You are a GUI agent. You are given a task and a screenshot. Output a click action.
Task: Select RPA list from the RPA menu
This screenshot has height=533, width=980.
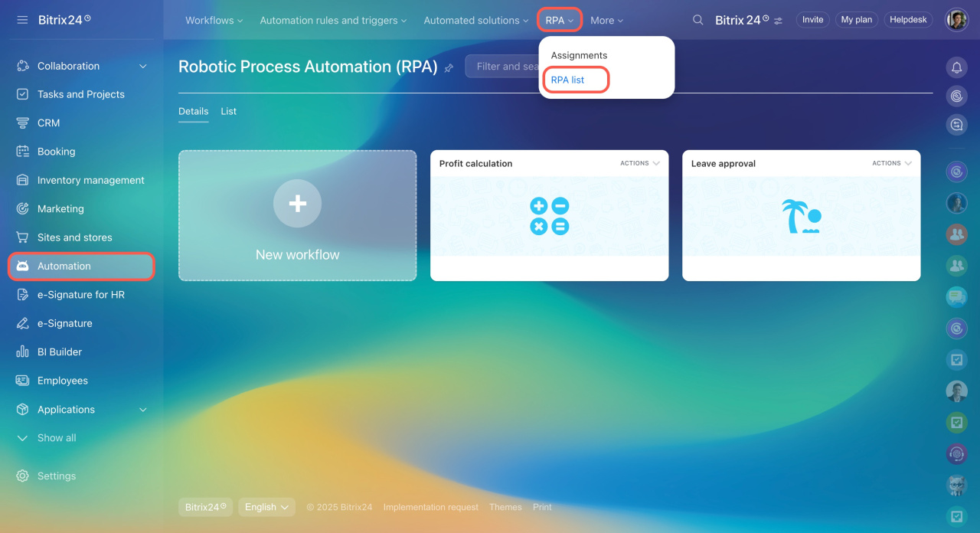click(x=567, y=80)
